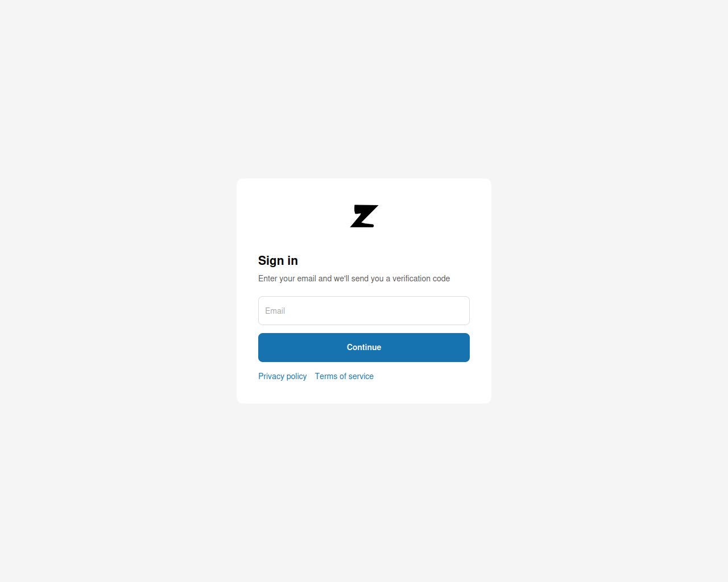Viewport: 728px width, 582px height.
Task: Click the word "service" in Terms of service
Action: [x=361, y=376]
